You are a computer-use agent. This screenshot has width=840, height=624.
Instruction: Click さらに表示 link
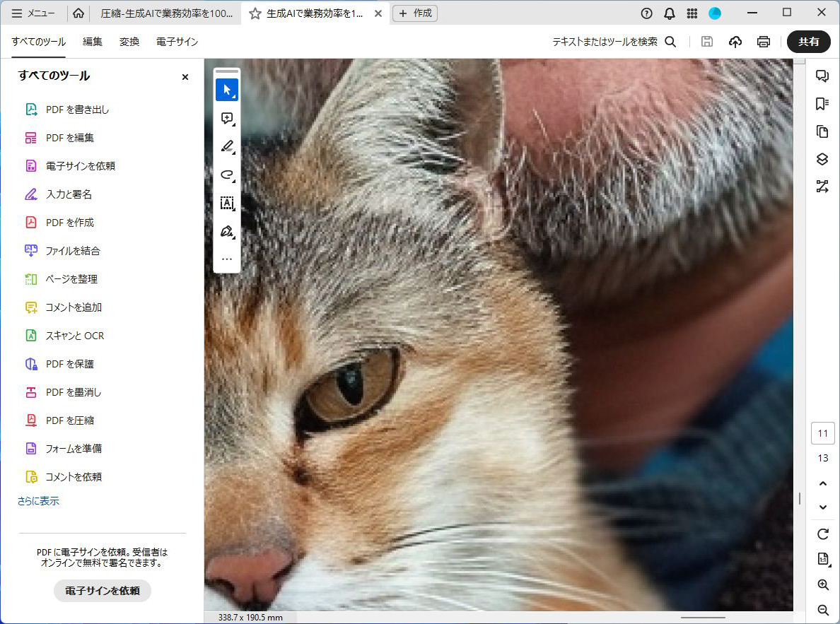tap(38, 501)
